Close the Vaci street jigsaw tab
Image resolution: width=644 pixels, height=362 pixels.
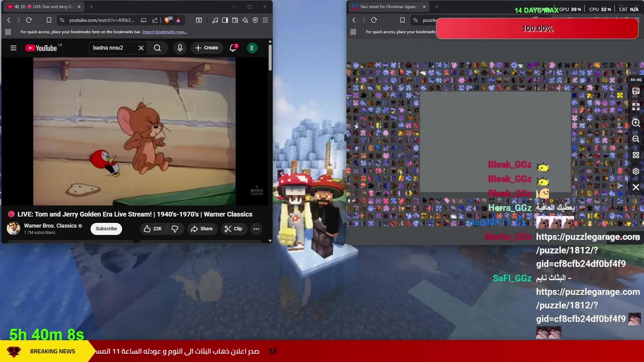pyautogui.click(x=424, y=7)
